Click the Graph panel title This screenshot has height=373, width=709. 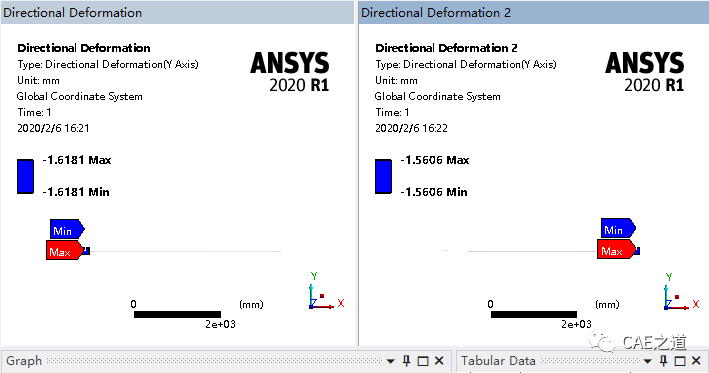24,361
